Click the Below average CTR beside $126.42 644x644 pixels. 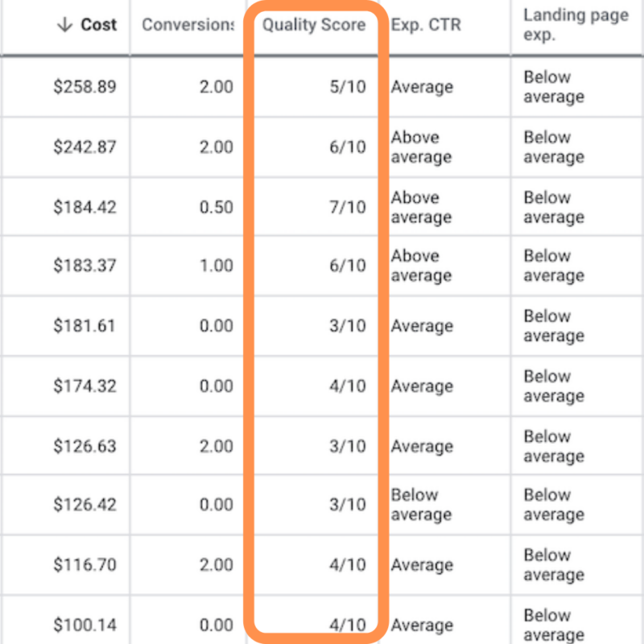coord(422,505)
